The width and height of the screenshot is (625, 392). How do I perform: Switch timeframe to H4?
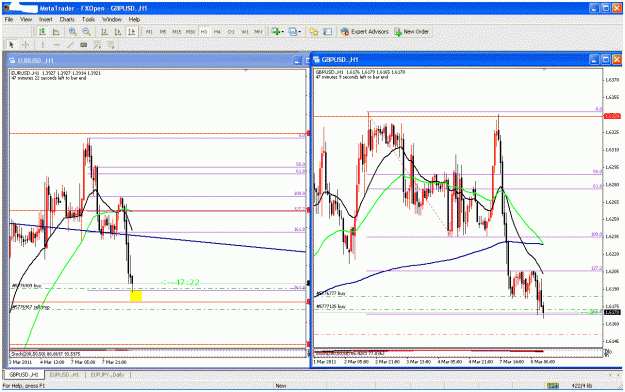(217, 32)
